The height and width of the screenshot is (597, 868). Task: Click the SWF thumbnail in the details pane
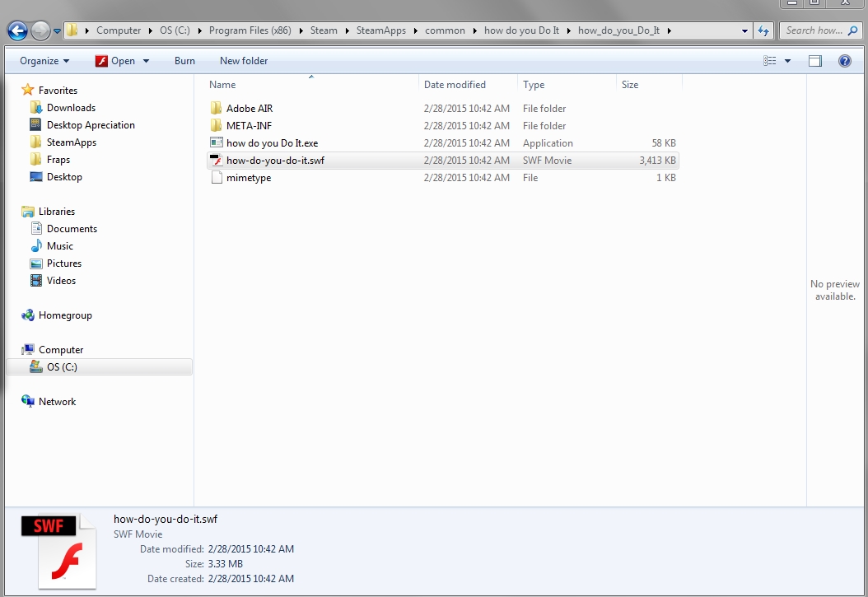point(59,551)
